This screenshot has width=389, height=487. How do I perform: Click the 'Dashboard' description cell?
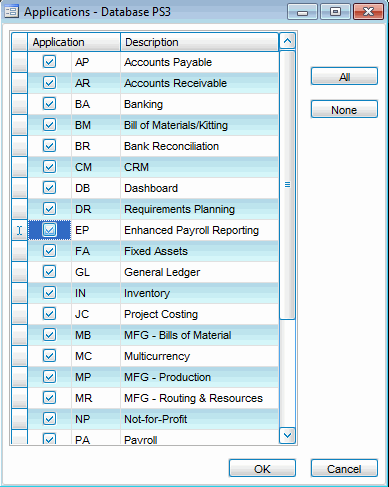tap(199, 188)
